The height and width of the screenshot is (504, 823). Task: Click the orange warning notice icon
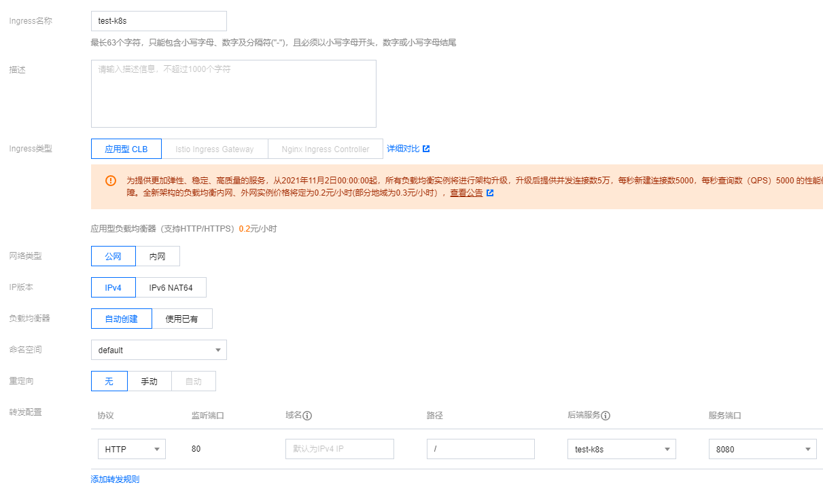point(111,181)
